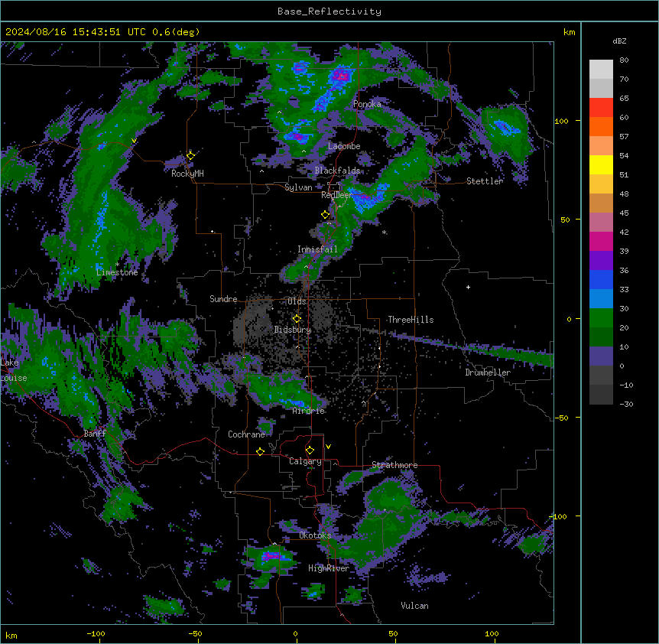Click the radar site diamond between Olds and Didsbury
The width and height of the screenshot is (659, 644).
(297, 319)
